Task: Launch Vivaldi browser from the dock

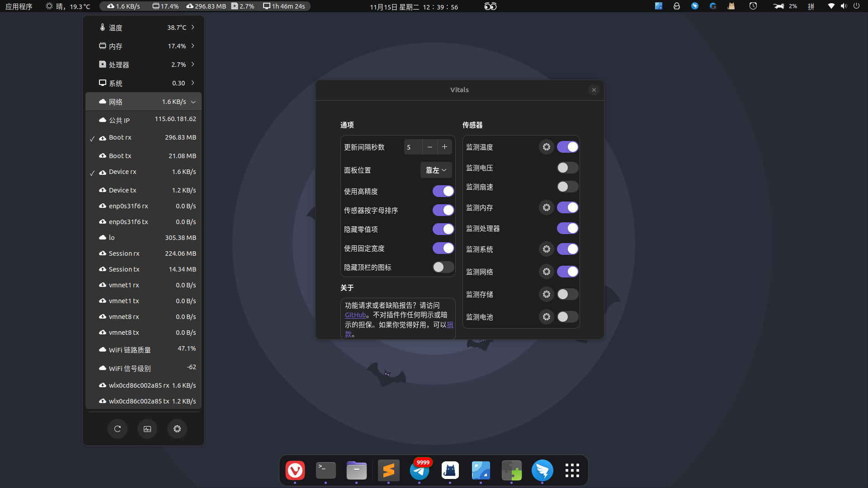Action: pyautogui.click(x=295, y=470)
